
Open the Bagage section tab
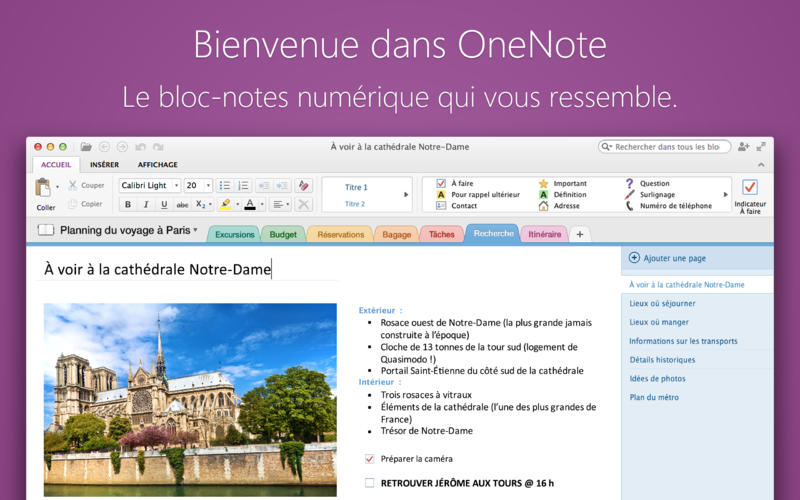[x=396, y=234]
